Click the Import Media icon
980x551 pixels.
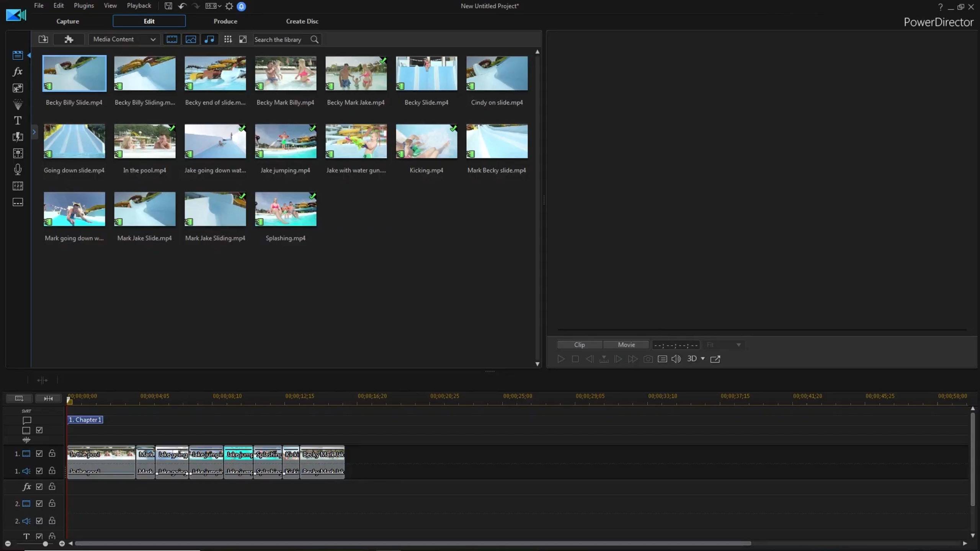[x=43, y=39]
